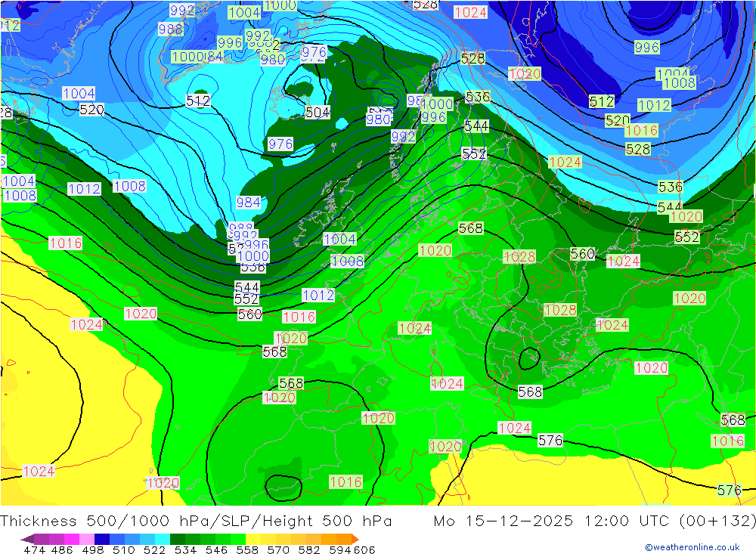The width and height of the screenshot is (756, 554).
Task: Click the purple arrow tip starting the legend
Action: (x=27, y=539)
